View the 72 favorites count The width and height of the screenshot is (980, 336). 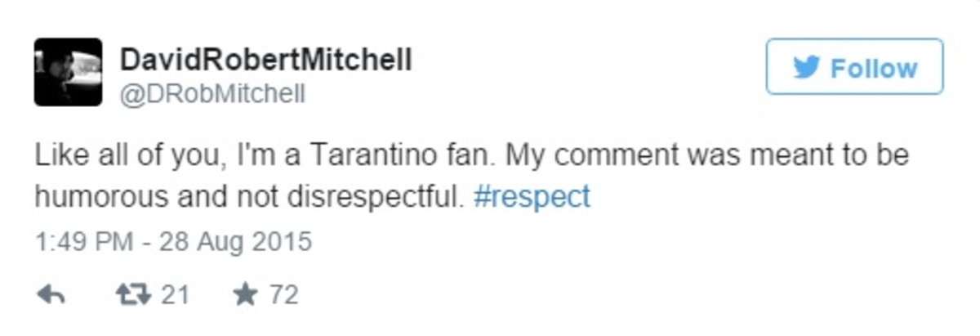pos(283,294)
